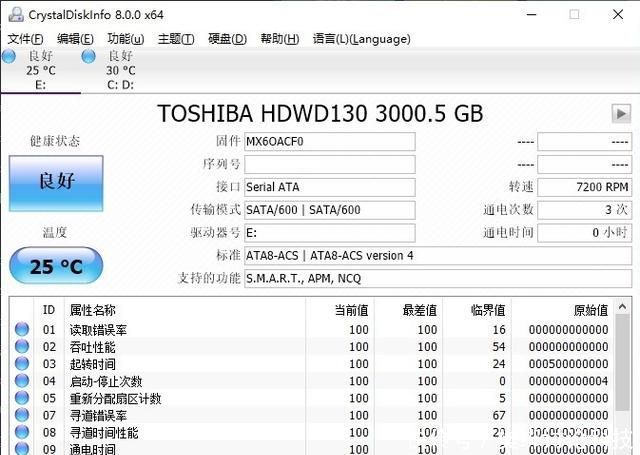Click the 临界值 column header
The image size is (640, 455).
[x=477, y=310]
